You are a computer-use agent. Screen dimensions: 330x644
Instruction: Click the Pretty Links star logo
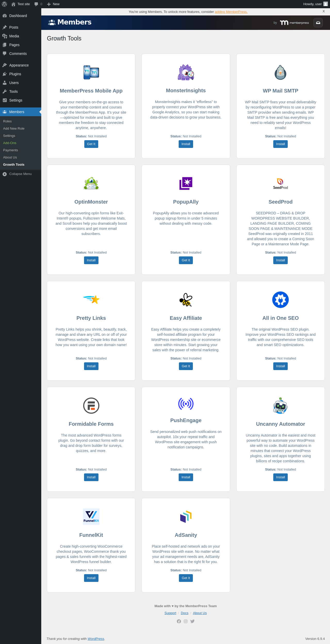coord(91,300)
